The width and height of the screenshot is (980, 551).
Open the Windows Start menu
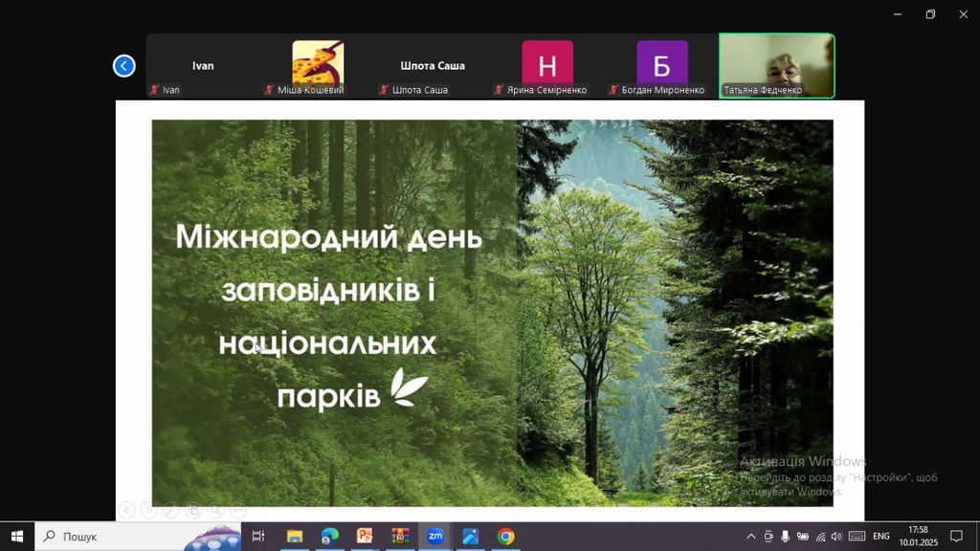click(16, 537)
